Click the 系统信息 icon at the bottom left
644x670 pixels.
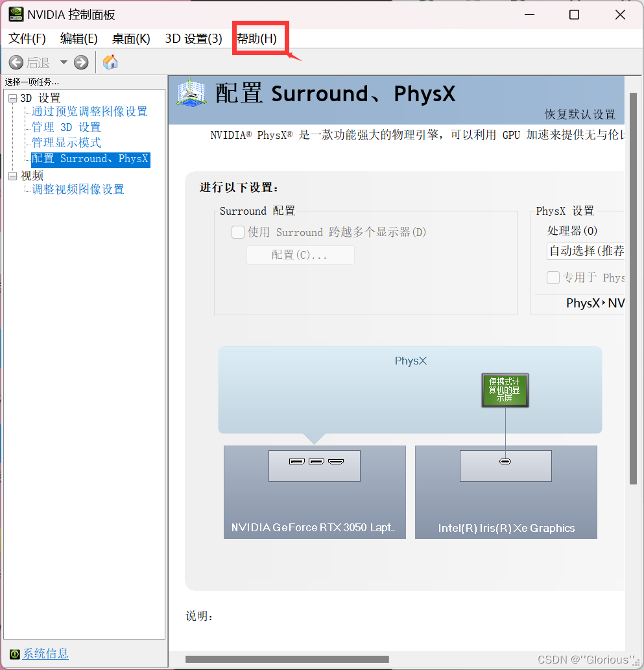point(14,654)
